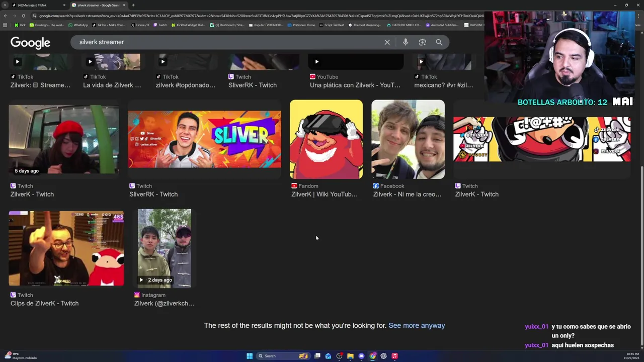Screen dimensions: 644x362
Task: Go back with the browser back arrow
Action: coord(6,16)
